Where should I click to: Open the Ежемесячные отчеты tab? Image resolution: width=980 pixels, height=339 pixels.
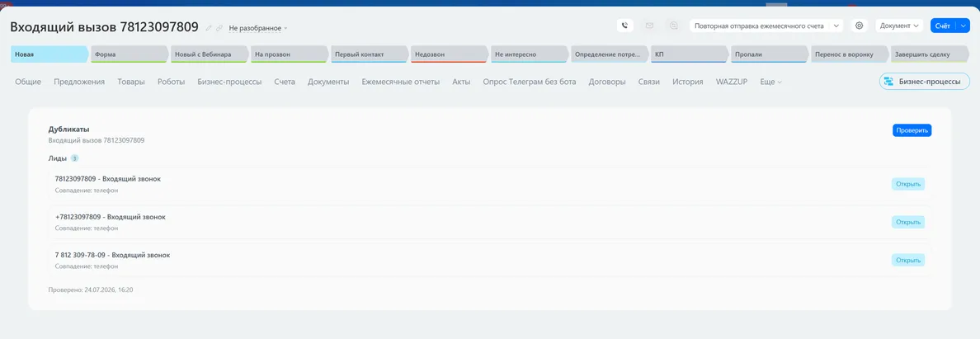401,82
